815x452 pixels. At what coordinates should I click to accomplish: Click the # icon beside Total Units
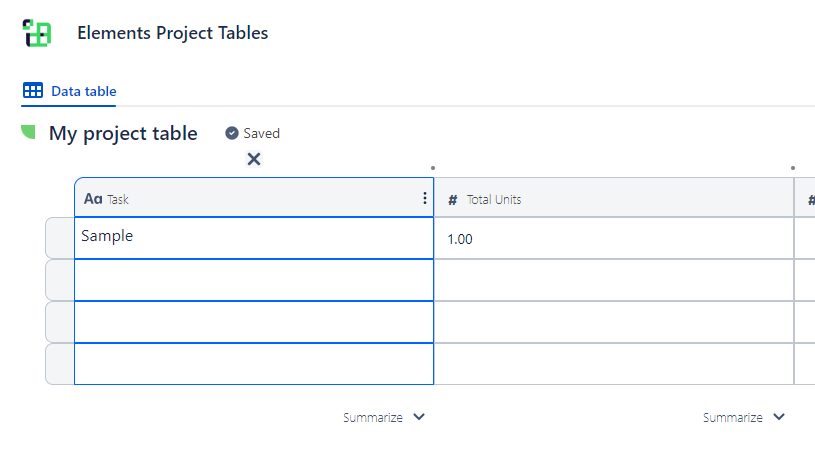453,200
